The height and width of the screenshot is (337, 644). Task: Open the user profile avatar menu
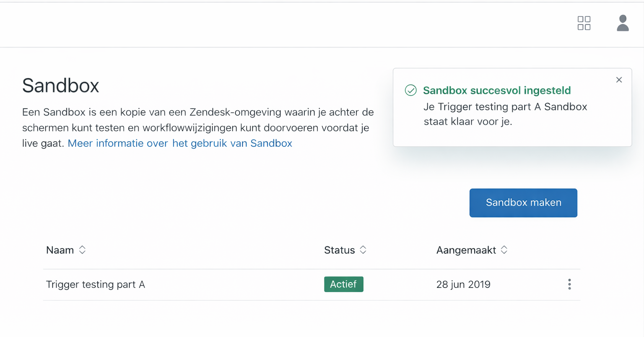coord(623,23)
